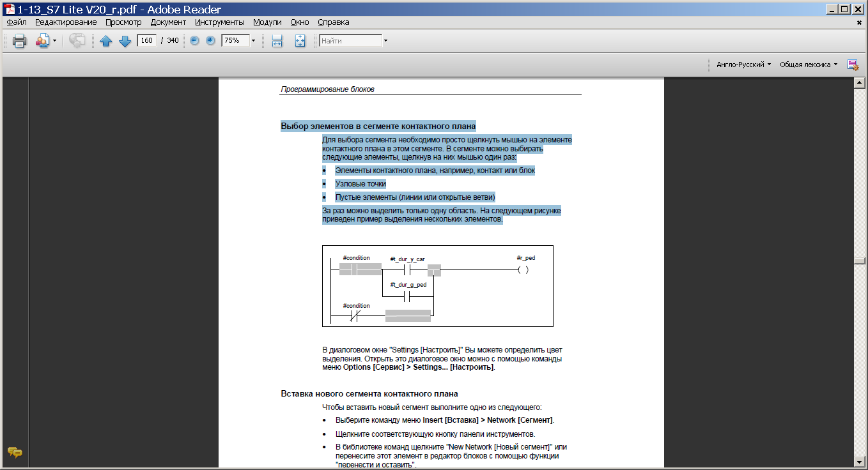Image resolution: width=868 pixels, height=470 pixels.
Task: Open the Справка menu
Action: (x=334, y=22)
